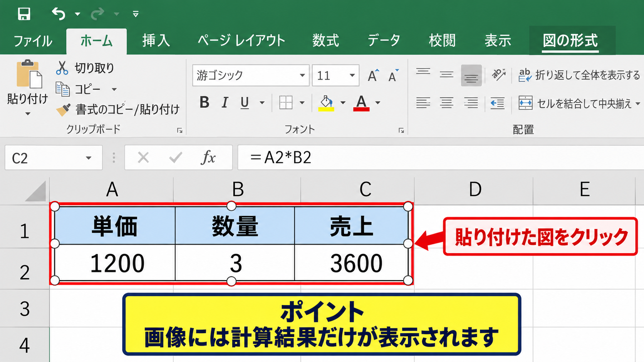This screenshot has height=362, width=644.
Task: Open the font color dropdown arrow
Action: click(x=378, y=103)
